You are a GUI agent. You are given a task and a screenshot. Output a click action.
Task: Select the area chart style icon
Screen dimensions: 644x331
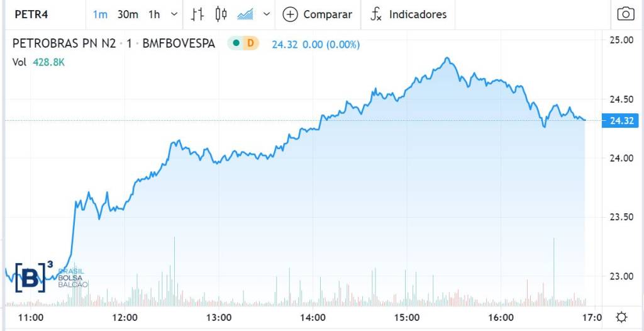click(245, 14)
